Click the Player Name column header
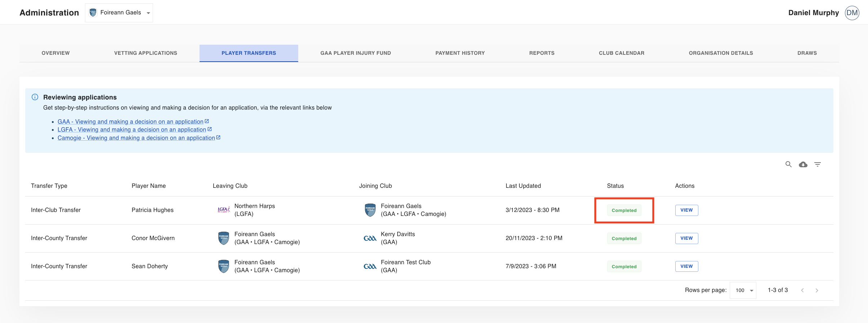Screen dimensions: 868x323 pyautogui.click(x=149, y=186)
